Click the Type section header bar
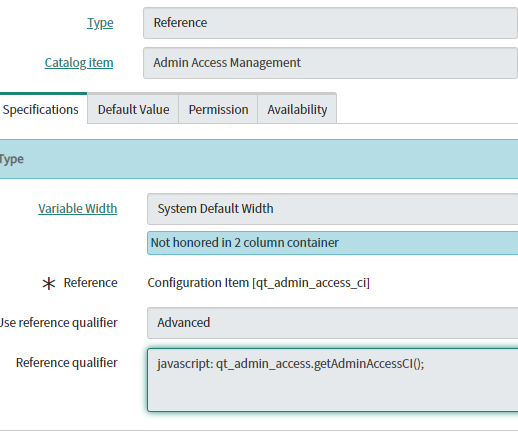Viewport: 518px width, 432px height. 259,159
